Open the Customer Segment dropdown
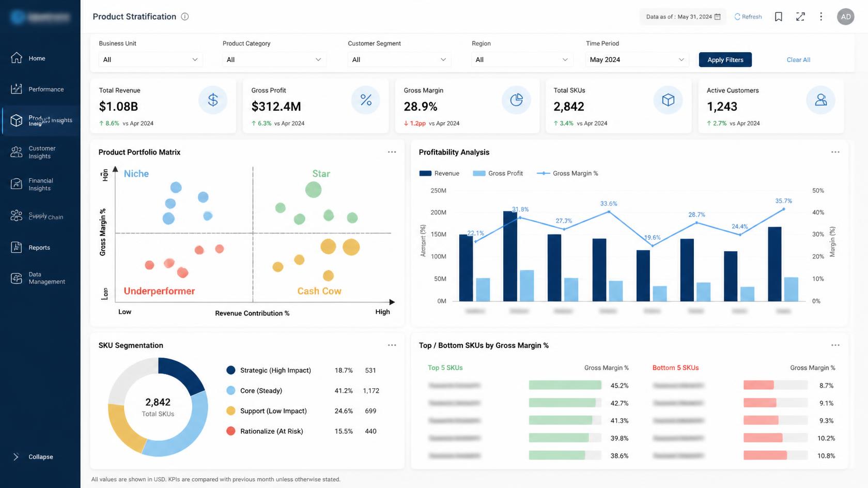This screenshot has height=488, width=868. (399, 59)
